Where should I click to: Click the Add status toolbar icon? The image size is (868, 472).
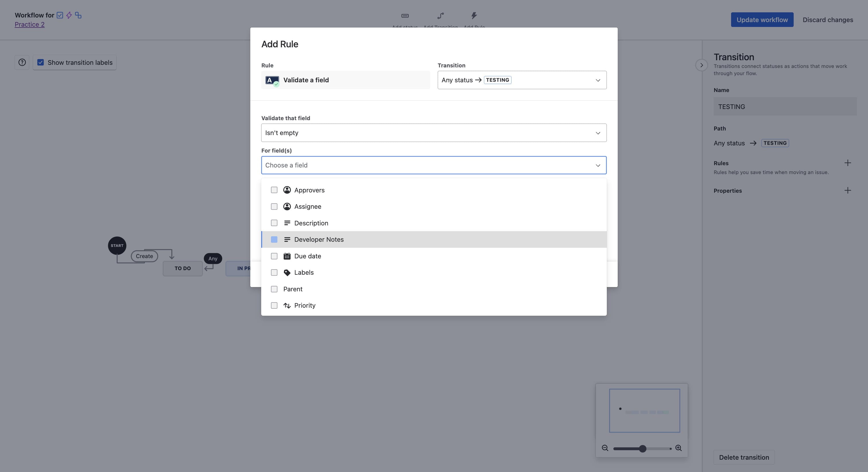point(405,15)
